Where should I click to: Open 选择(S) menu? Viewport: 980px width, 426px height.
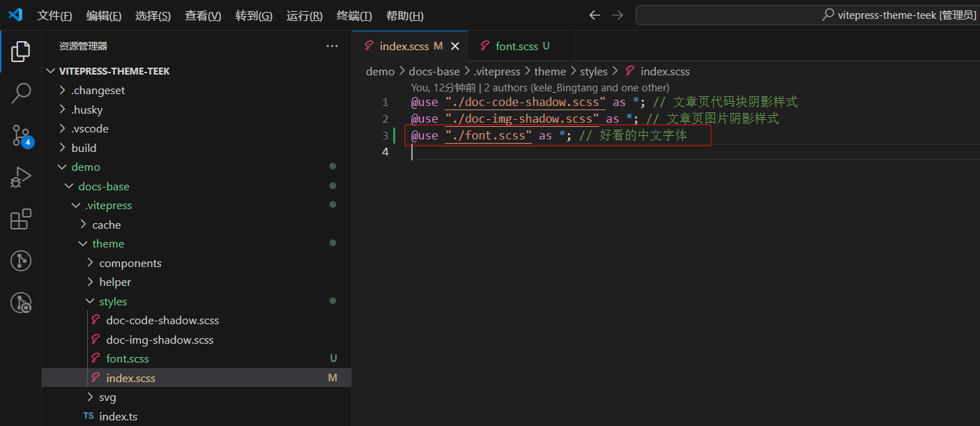153,15
